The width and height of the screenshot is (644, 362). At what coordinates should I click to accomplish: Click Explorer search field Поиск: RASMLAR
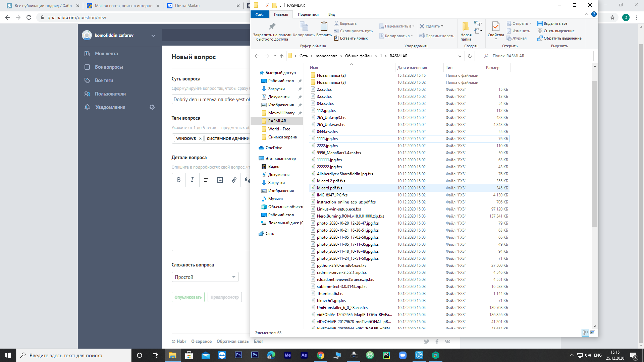pos(537,56)
